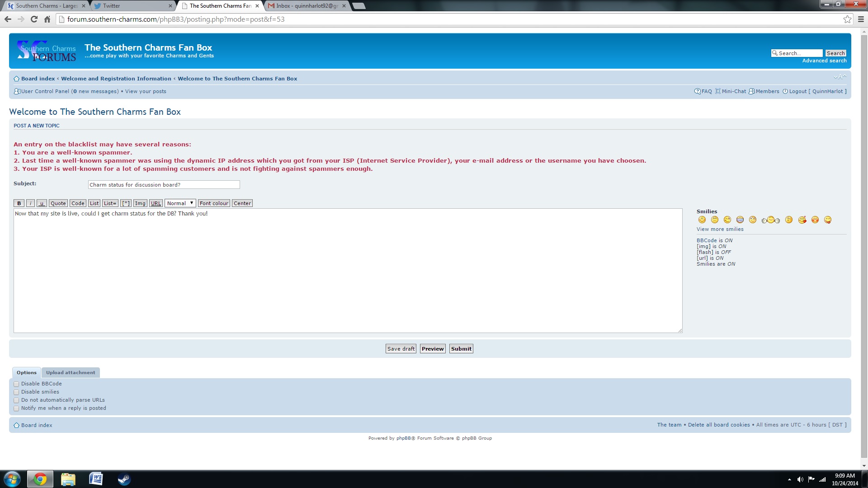Click the Bold formatting button
Viewport: 868px width, 488px height.
click(19, 203)
